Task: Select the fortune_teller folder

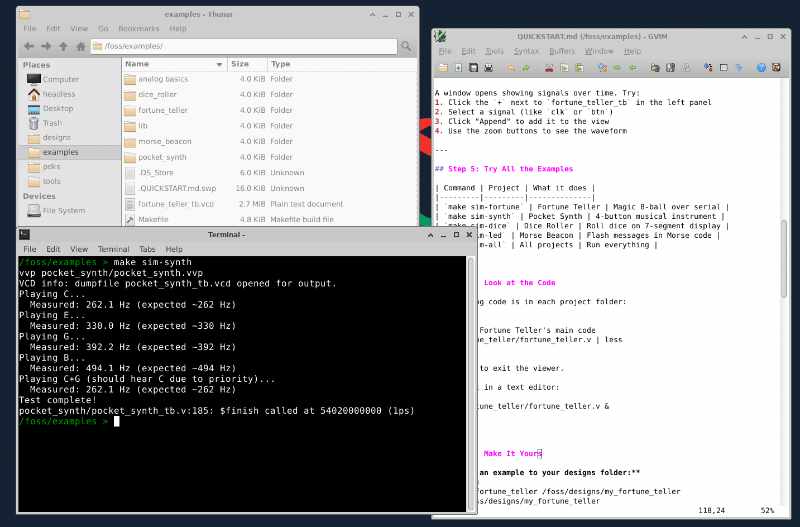Action: tap(162, 110)
